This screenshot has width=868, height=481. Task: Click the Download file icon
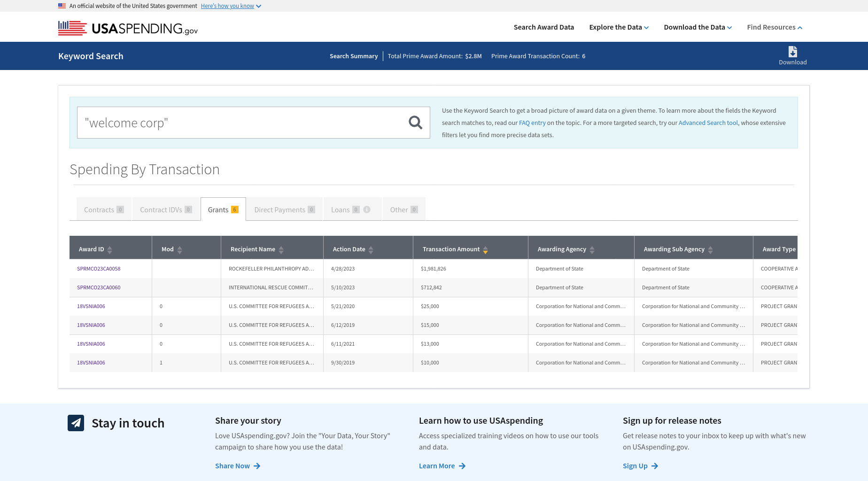(x=793, y=52)
